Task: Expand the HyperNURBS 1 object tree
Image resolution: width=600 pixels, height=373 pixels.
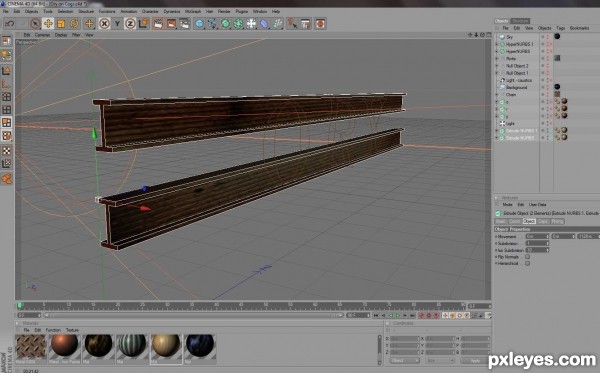Action: point(497,44)
